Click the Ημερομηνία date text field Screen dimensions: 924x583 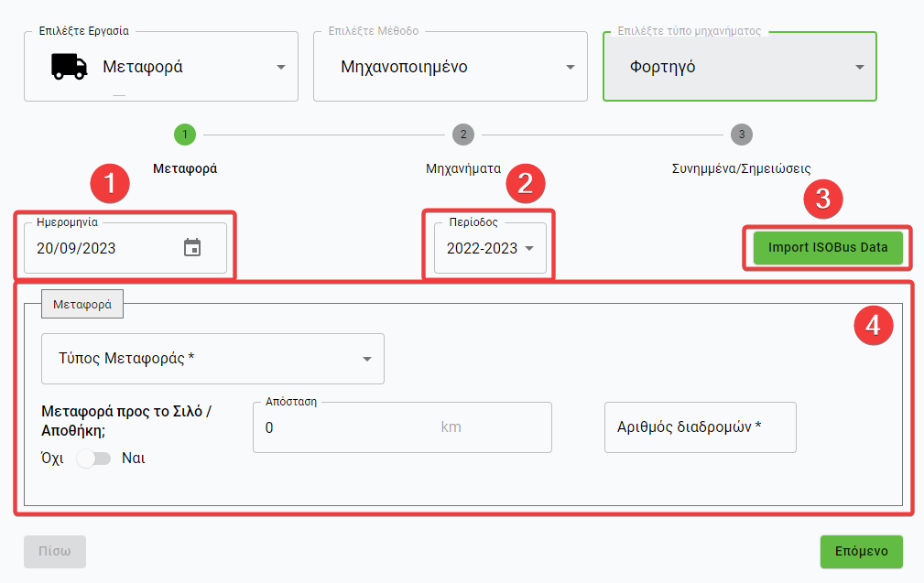click(x=101, y=248)
